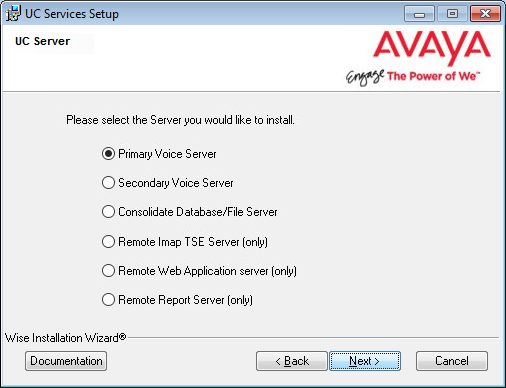Click the UC Server heading text
The width and height of the screenshot is (506, 388).
point(43,41)
